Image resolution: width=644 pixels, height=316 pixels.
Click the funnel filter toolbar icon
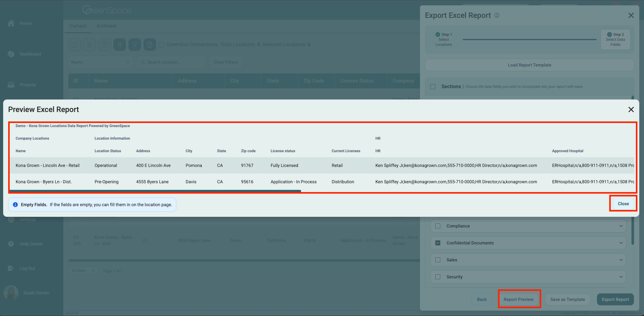pyautogui.click(x=135, y=45)
